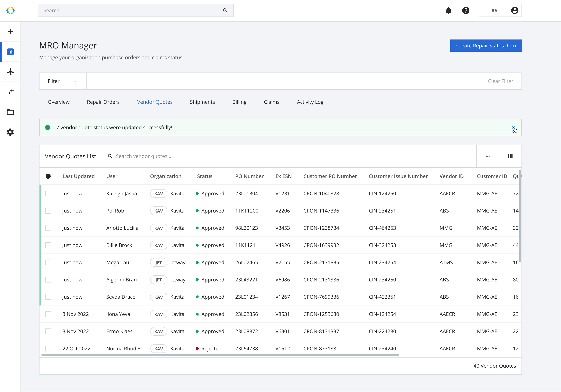Switch to the Shipments tab
Viewport: 561px width, 392px height.
(202, 102)
